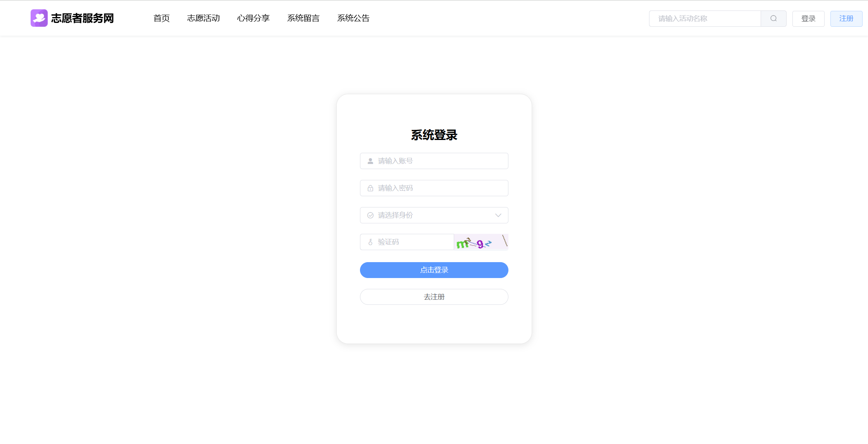
Task: Expand the identity dropdown chevron
Action: coord(498,215)
